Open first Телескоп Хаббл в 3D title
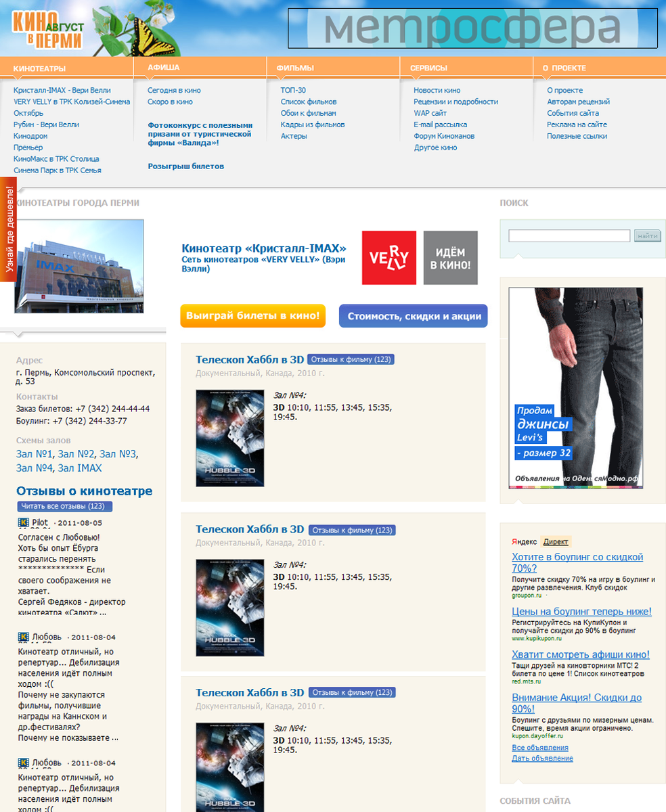Screen dimensions: 666x812 point(250,360)
